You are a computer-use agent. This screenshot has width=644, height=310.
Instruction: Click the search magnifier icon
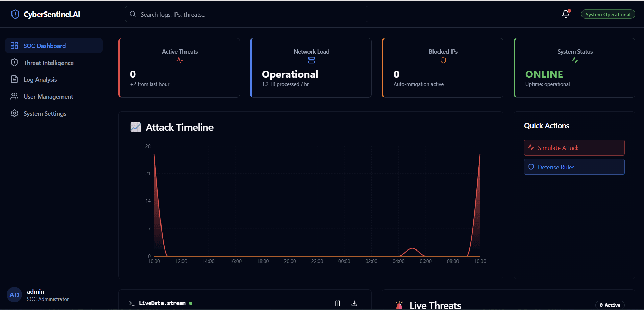(x=133, y=14)
